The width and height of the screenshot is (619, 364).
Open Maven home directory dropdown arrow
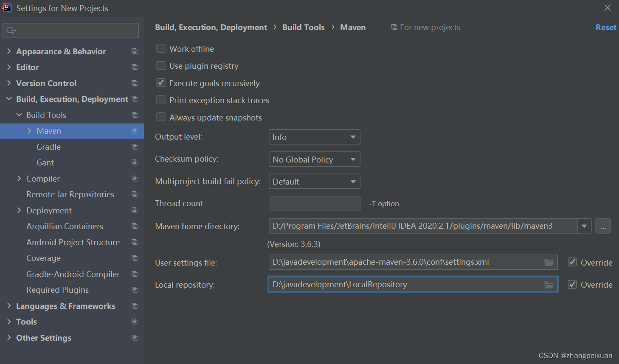[584, 226]
